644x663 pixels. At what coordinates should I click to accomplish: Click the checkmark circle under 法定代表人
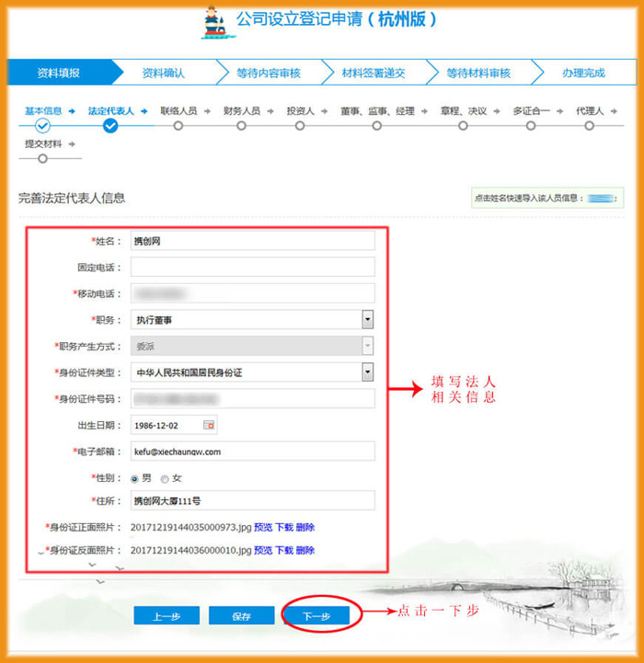click(x=110, y=126)
